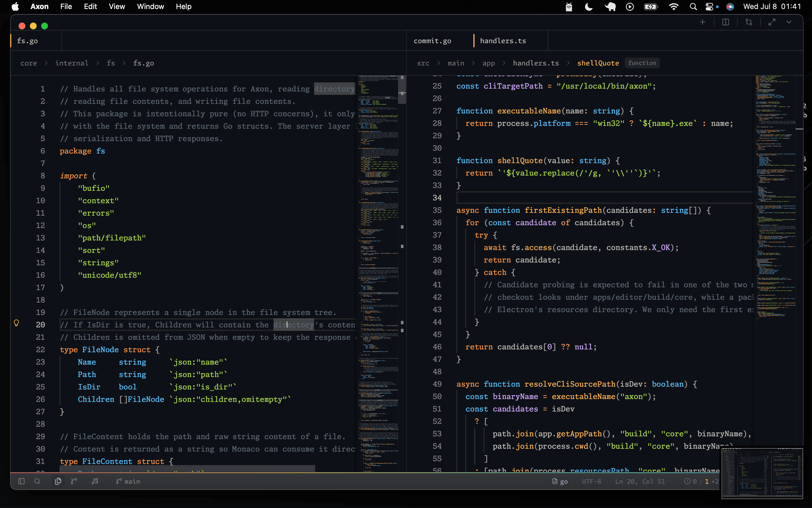Expand the editor to full size
Screen dimensions: 812x508
point(772,22)
